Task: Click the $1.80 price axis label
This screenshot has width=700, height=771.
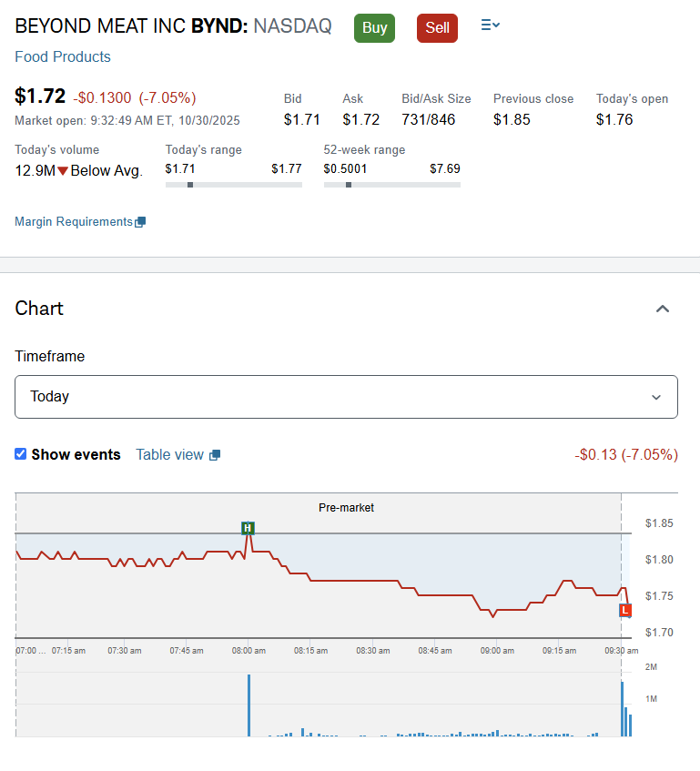Action: coord(659,560)
